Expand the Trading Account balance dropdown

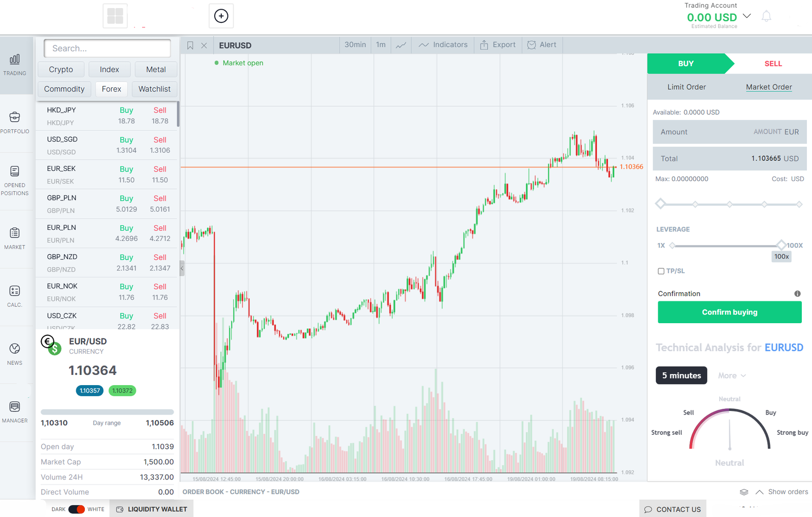(x=747, y=16)
